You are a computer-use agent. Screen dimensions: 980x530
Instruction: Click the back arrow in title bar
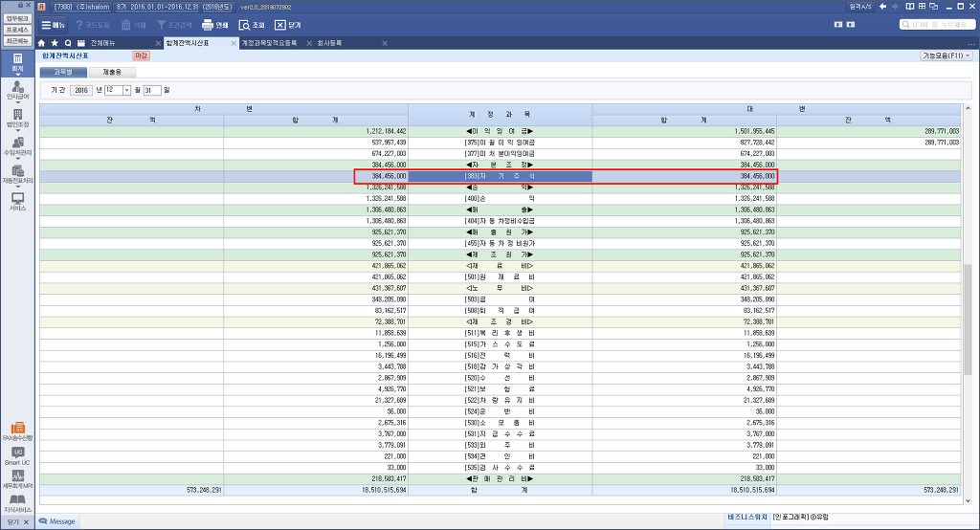(x=882, y=7)
